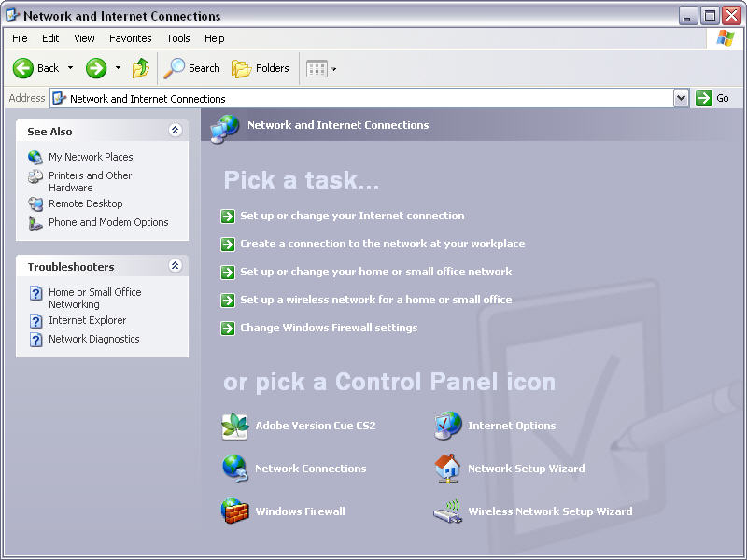Click the Go button beside address bar
The width and height of the screenshot is (747, 560).
(713, 98)
